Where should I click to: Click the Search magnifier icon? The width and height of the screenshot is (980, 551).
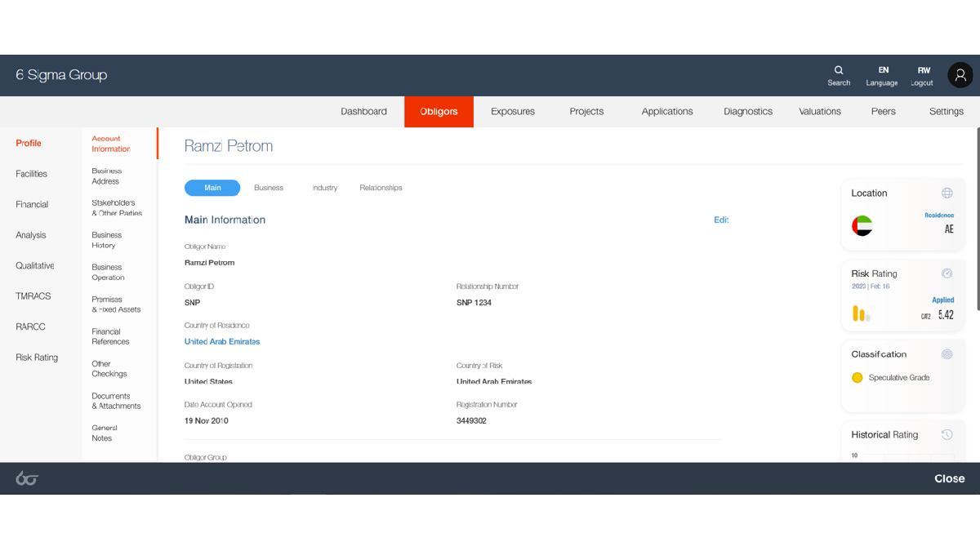tap(839, 70)
